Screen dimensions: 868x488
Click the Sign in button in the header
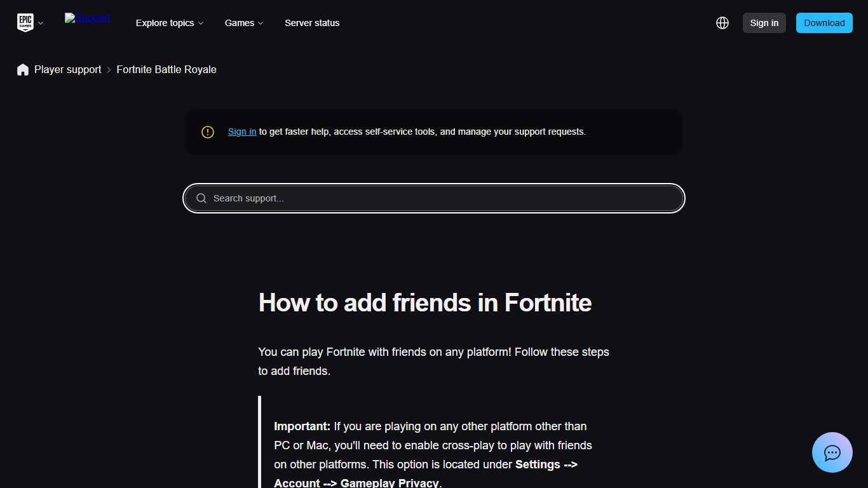click(x=764, y=23)
